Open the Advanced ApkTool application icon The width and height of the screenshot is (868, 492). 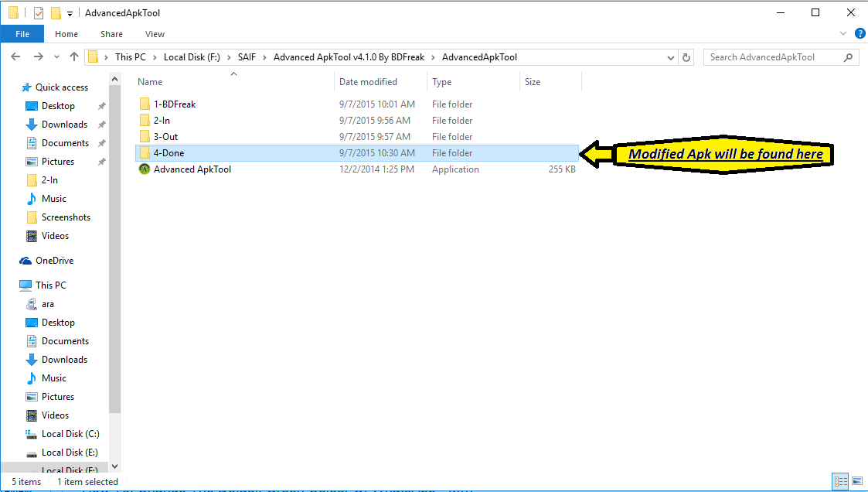pos(144,169)
